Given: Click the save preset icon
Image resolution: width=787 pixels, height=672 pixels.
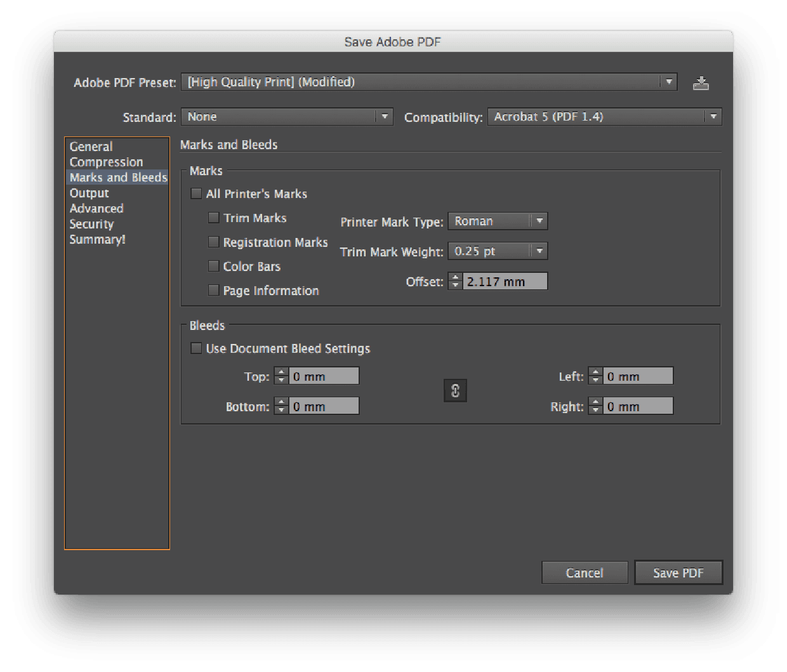Looking at the screenshot, I should tap(701, 82).
